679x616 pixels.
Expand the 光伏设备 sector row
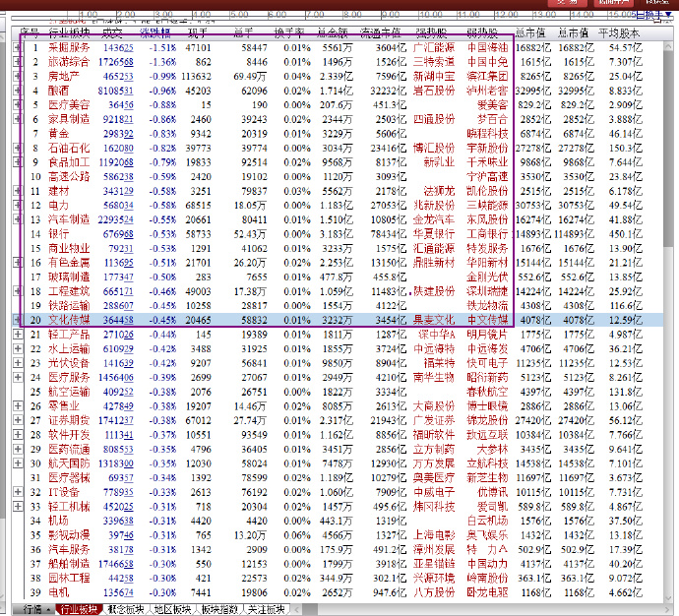(x=18, y=363)
